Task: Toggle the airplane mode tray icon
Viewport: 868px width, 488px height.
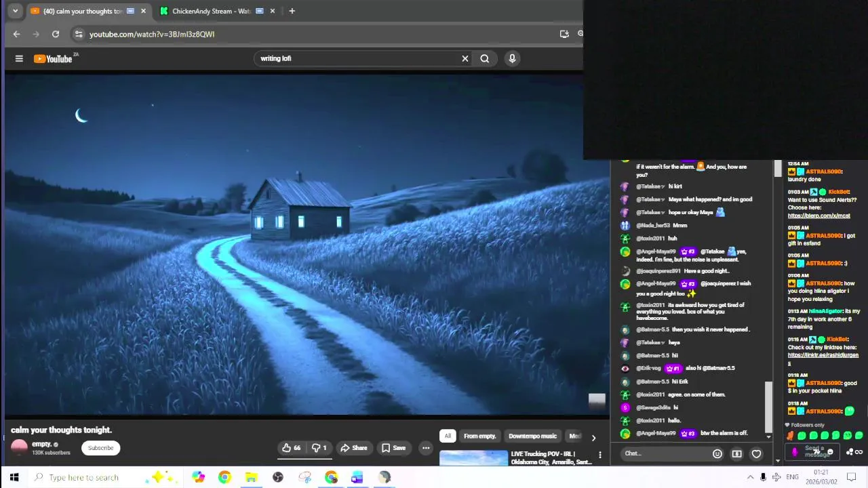Action: 776,478
